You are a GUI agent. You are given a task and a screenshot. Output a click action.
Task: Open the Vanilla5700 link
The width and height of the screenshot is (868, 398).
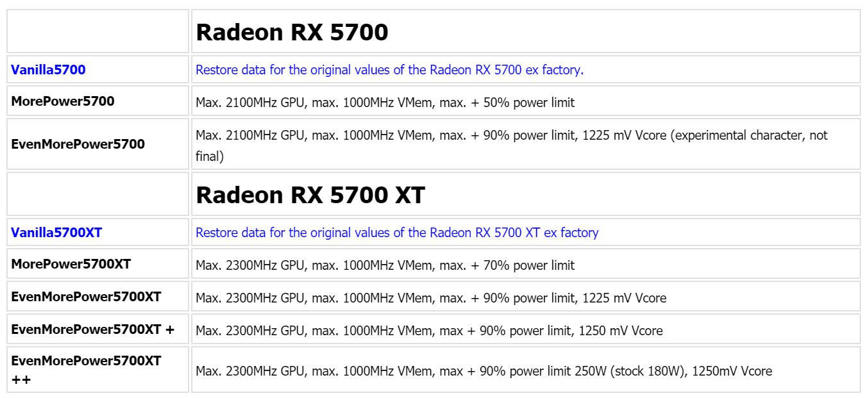(48, 70)
